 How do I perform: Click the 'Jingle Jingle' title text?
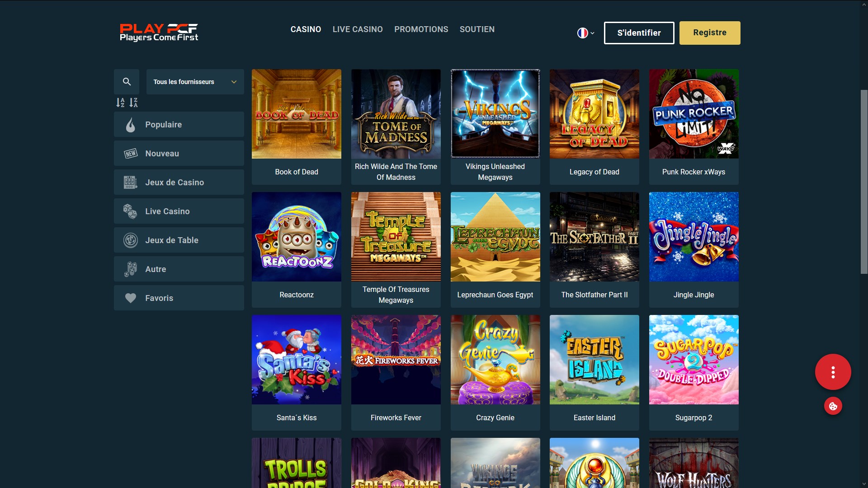pos(694,295)
